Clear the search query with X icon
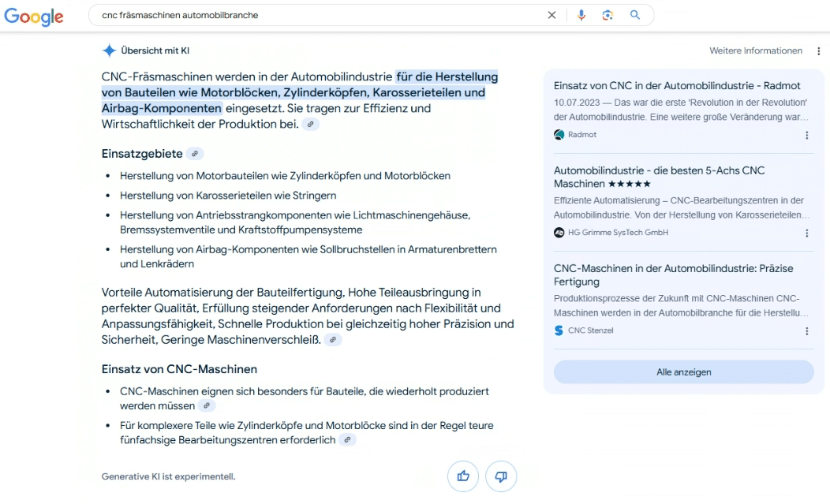The height and width of the screenshot is (504, 830). (551, 15)
